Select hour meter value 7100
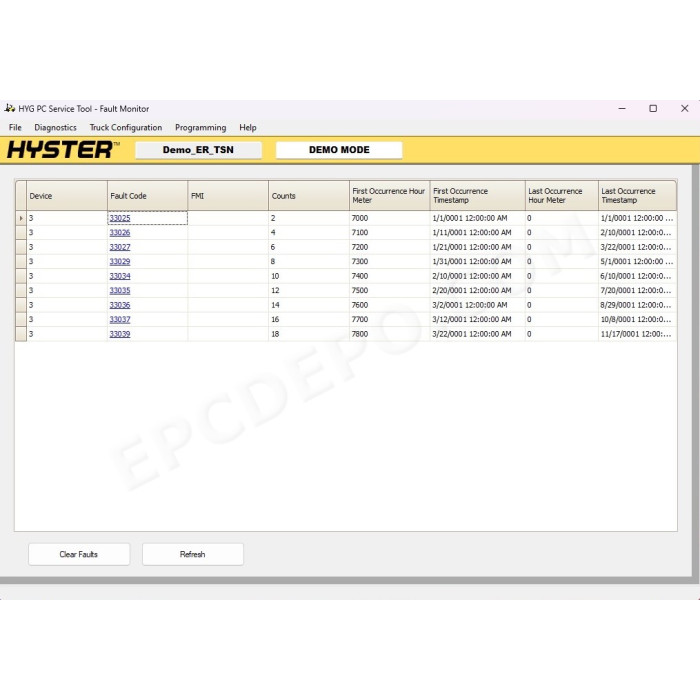The width and height of the screenshot is (700, 700). [390, 233]
